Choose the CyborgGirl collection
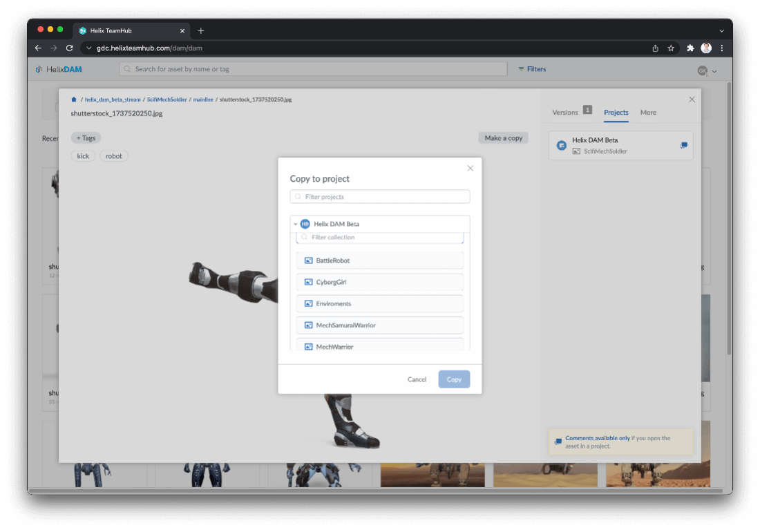The width and height of the screenshot is (760, 532). tap(380, 282)
